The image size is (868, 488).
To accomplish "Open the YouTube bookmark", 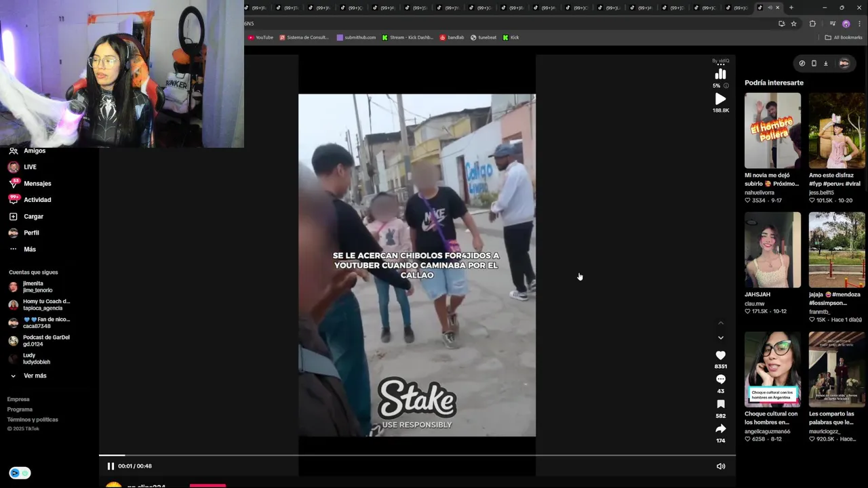I will click(x=260, y=37).
